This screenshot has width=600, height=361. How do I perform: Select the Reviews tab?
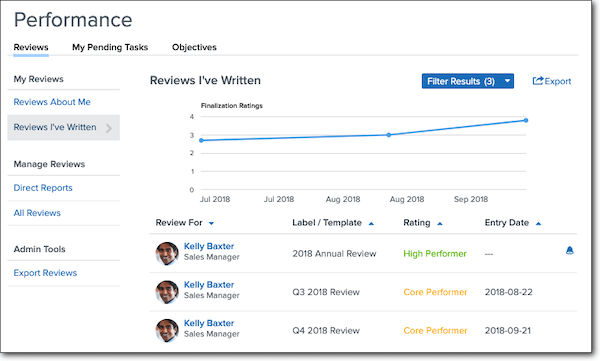point(31,47)
